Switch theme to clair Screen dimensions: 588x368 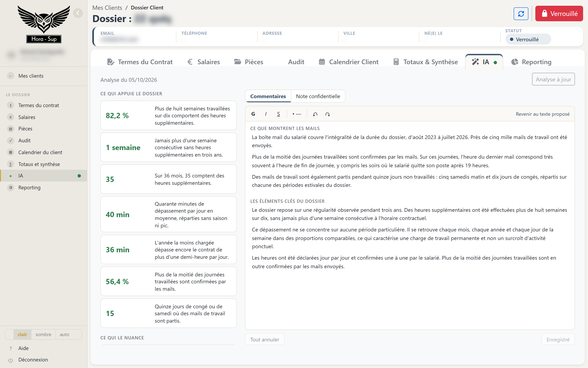pos(22,334)
